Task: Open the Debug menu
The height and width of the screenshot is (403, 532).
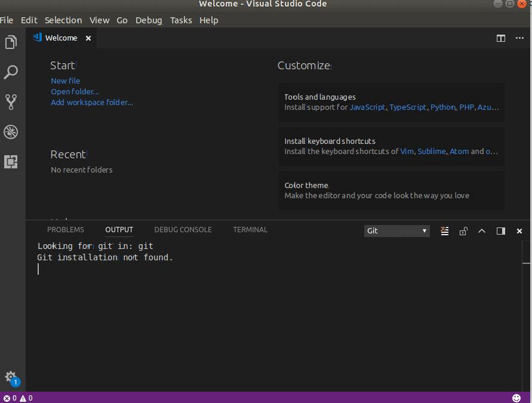Action: (149, 20)
